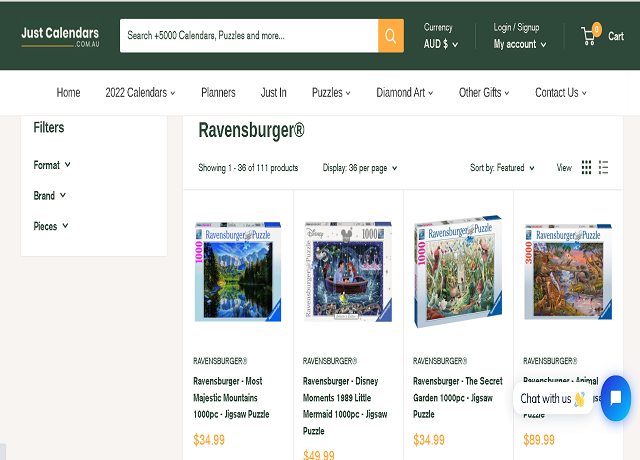Expand the Brand filter
The image size is (640, 460).
pyautogui.click(x=50, y=196)
